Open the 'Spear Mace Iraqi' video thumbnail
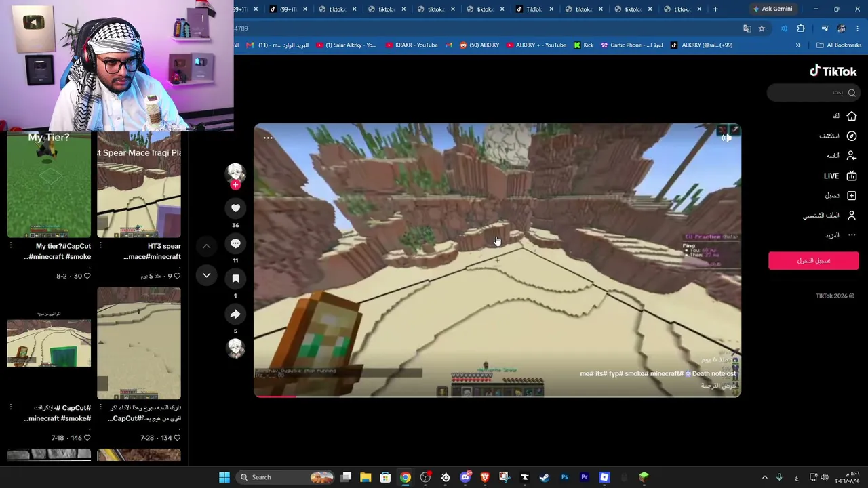868x488 pixels. (139, 184)
